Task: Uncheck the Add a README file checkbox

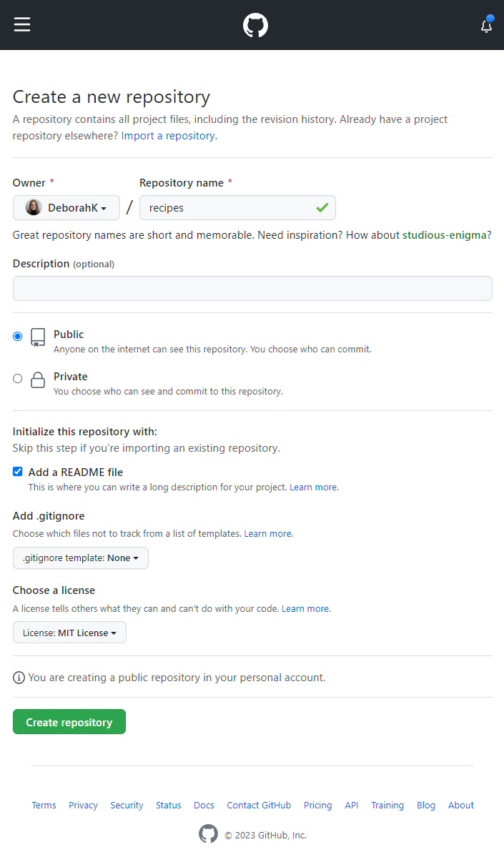Action: (17, 472)
